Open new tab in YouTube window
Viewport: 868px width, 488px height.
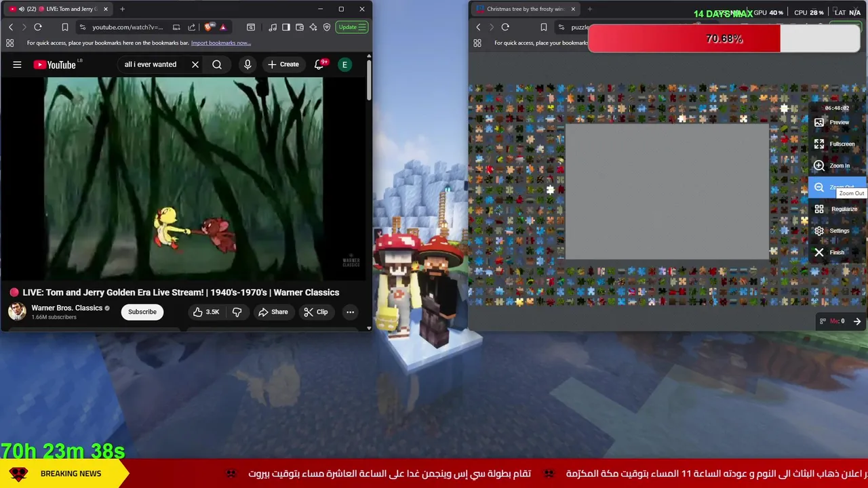coord(122,9)
